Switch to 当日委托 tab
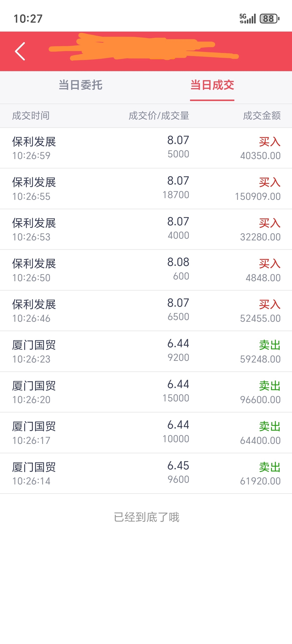Viewport: 292px width, 644px height. click(80, 85)
